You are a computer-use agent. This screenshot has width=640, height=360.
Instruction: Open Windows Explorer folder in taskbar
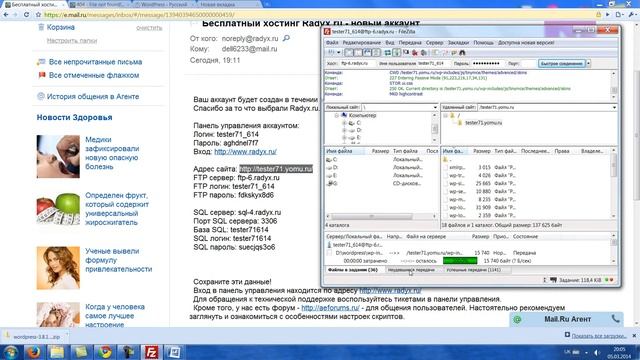tap(57, 351)
